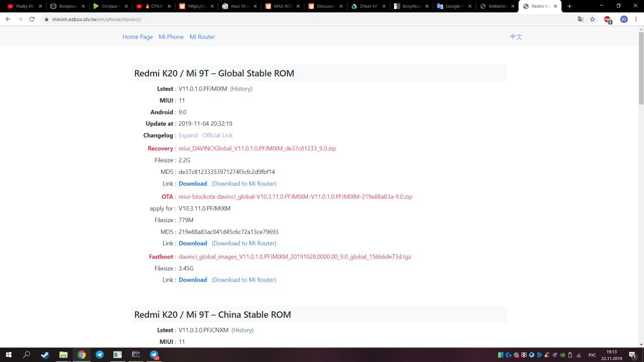Click the address bar URL
Screen dimensions: 644x362
pyautogui.click(x=97, y=19)
